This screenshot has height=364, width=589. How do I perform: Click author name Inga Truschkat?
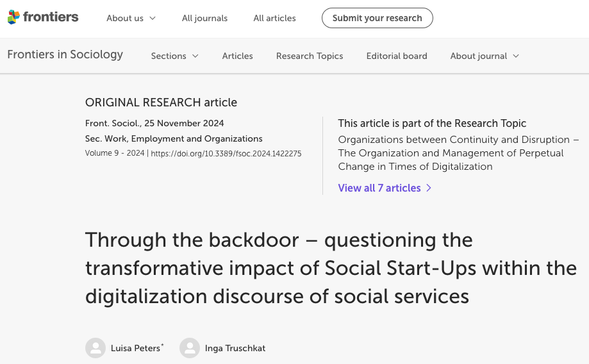tap(235, 348)
